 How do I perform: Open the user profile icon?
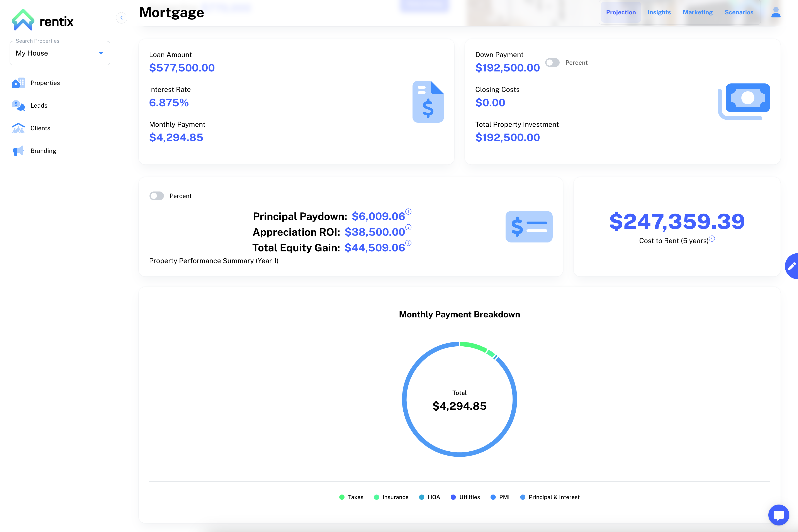[776, 13]
